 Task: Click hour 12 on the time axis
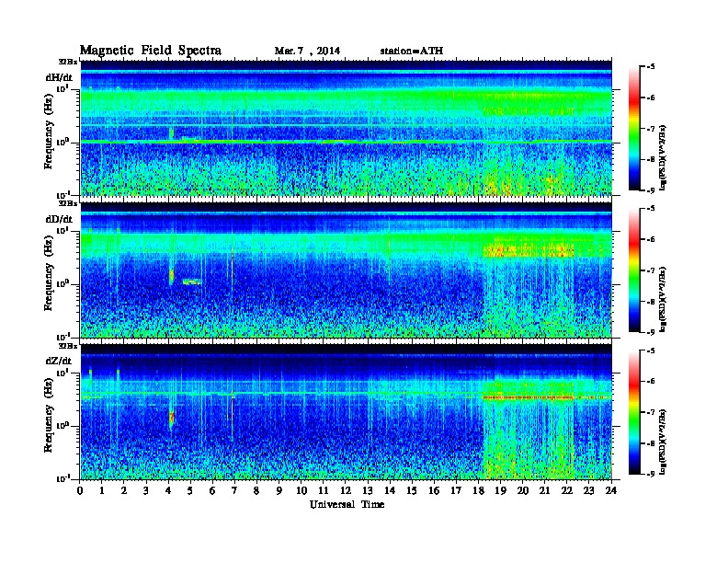346,491
